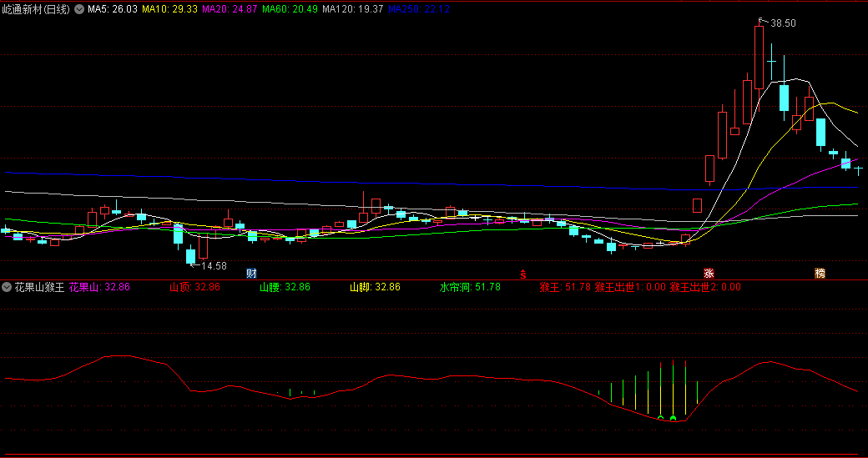
Task: Select the 山顶: 32.86 value
Action: 194,287
